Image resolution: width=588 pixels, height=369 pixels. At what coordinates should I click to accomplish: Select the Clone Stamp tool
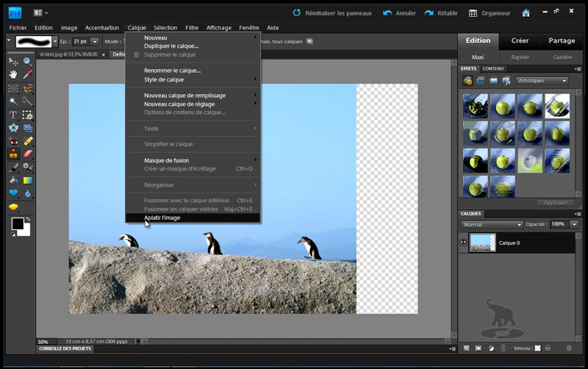(13, 154)
